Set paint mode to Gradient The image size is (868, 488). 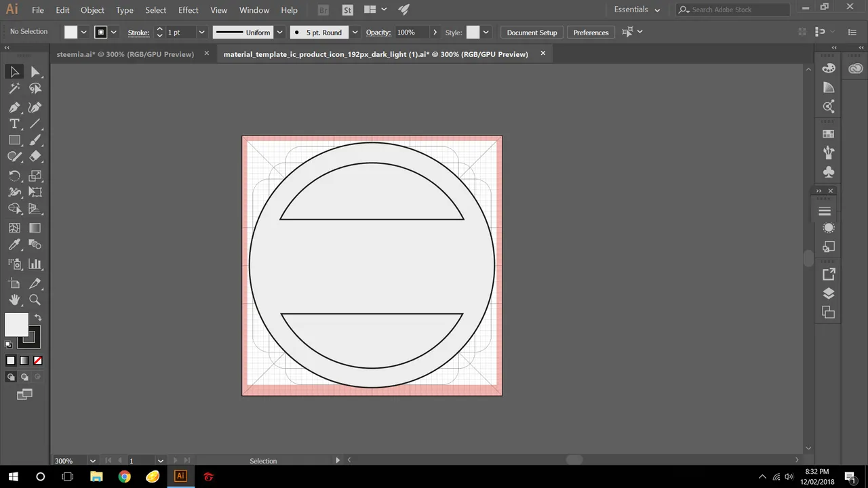(24, 361)
